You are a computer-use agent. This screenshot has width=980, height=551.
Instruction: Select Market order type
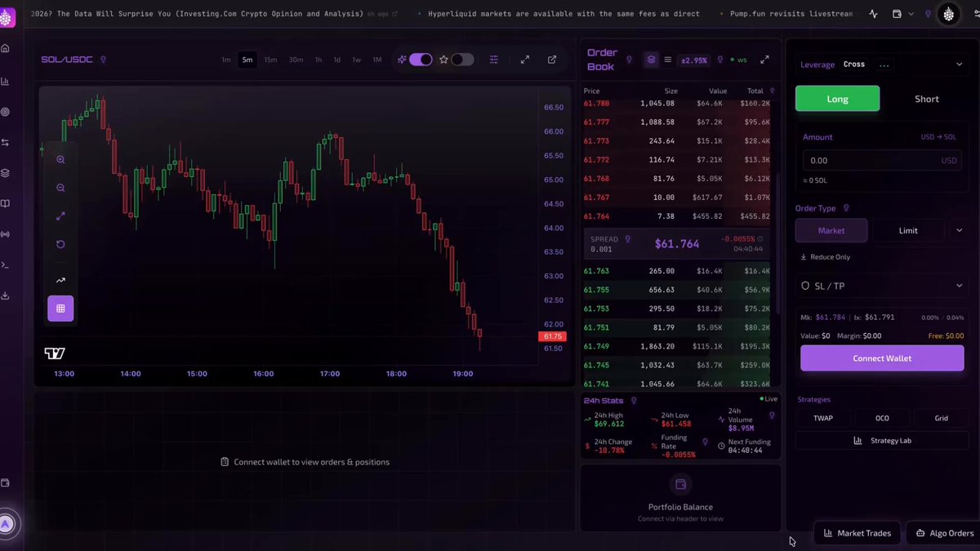coord(831,231)
